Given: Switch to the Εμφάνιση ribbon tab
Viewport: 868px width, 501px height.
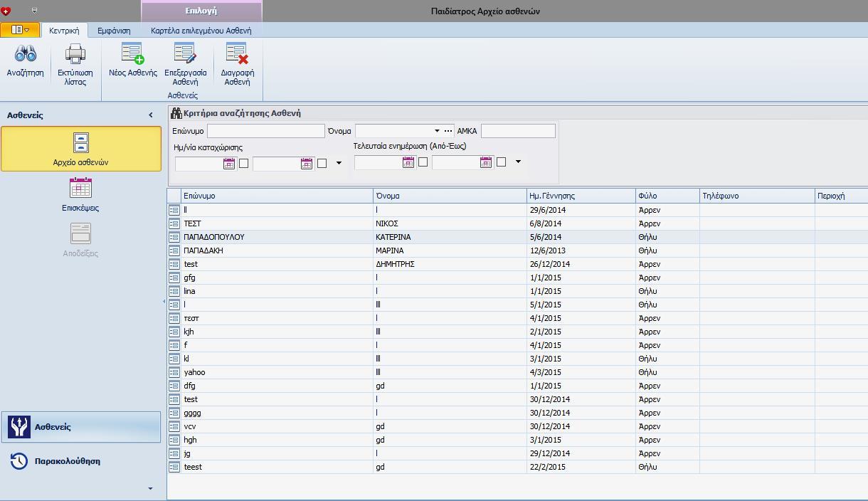Looking at the screenshot, I should 114,31.
